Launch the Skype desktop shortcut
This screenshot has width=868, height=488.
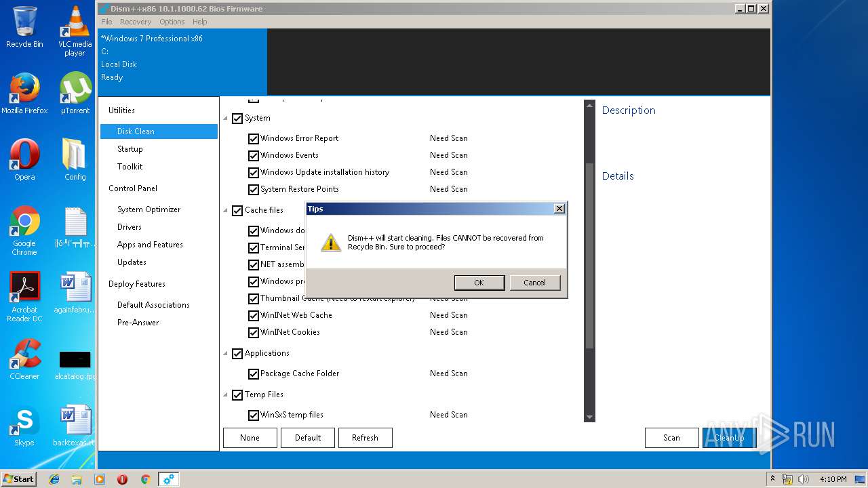[24, 426]
